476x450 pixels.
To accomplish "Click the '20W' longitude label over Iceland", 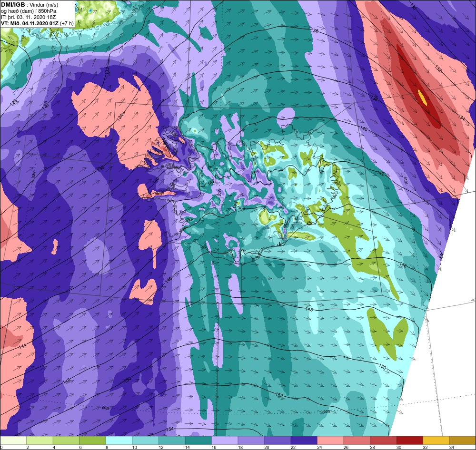I will coord(219,192).
